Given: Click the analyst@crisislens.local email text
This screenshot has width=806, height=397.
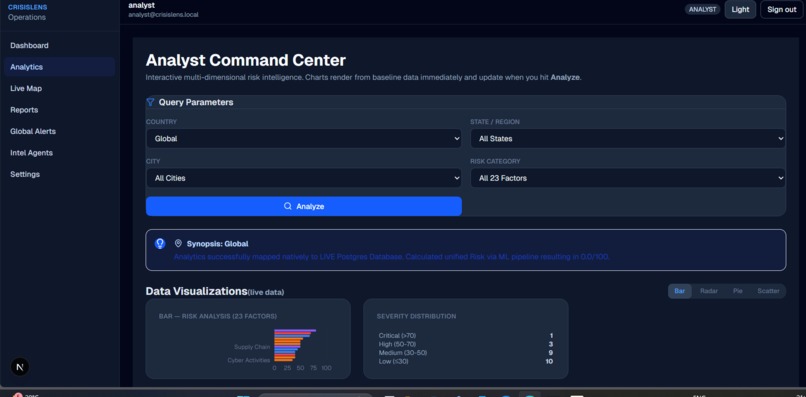Looking at the screenshot, I should 163,15.
